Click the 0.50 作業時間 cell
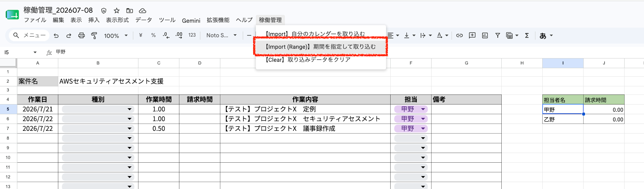 tap(159, 129)
